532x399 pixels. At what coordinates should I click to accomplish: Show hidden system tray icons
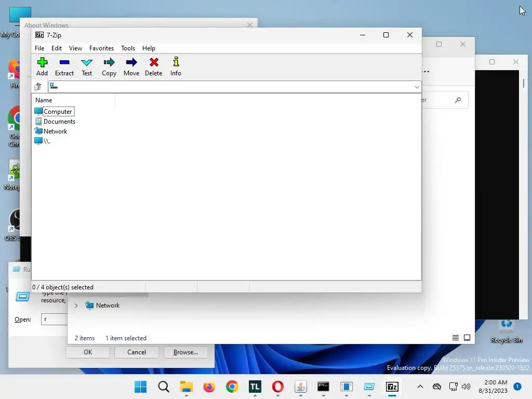pyautogui.click(x=420, y=387)
